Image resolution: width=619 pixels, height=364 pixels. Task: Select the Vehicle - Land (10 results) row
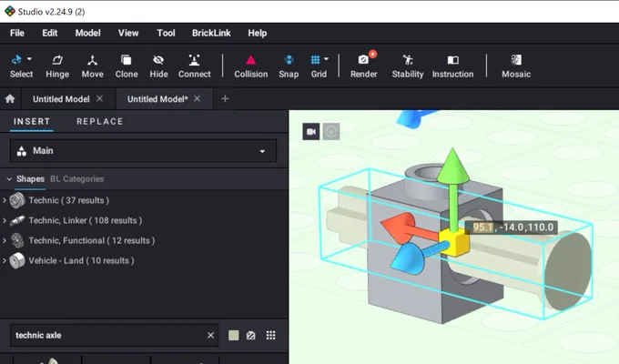click(x=81, y=260)
